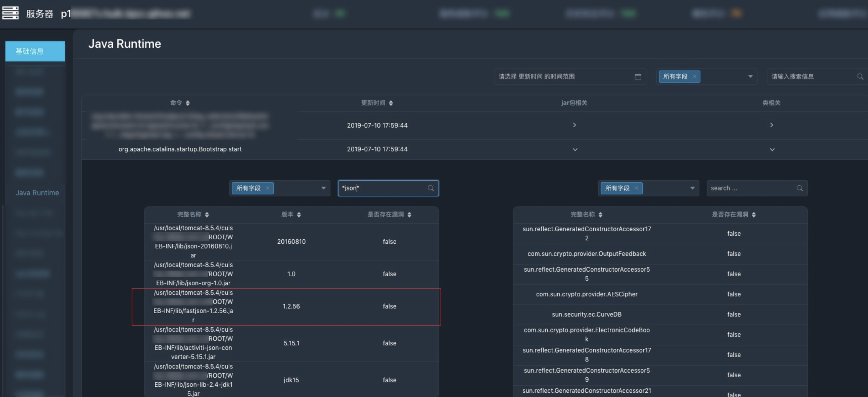
Task: Open jar field selector dropdown arrow
Action: coord(323,188)
